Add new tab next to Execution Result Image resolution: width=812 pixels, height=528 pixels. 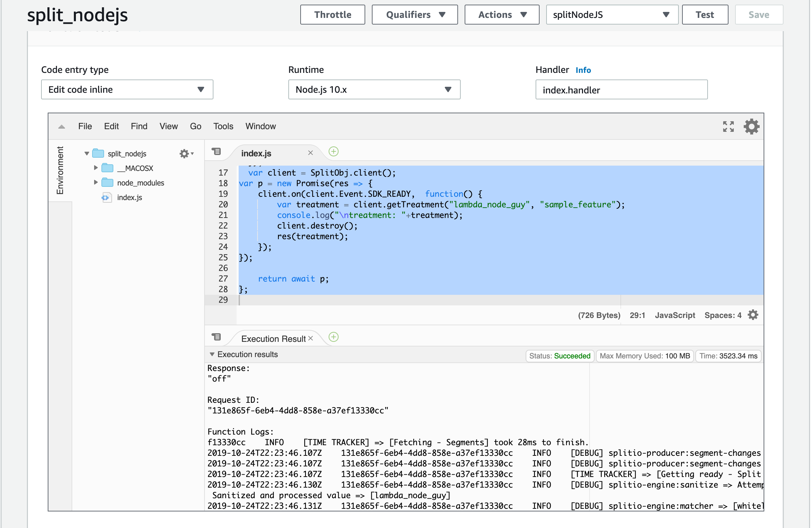click(x=333, y=337)
